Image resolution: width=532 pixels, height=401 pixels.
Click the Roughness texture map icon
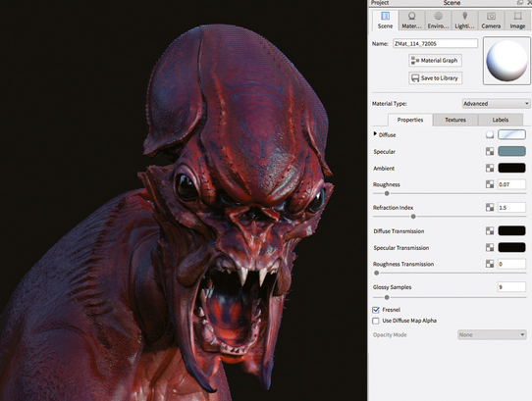coord(490,184)
